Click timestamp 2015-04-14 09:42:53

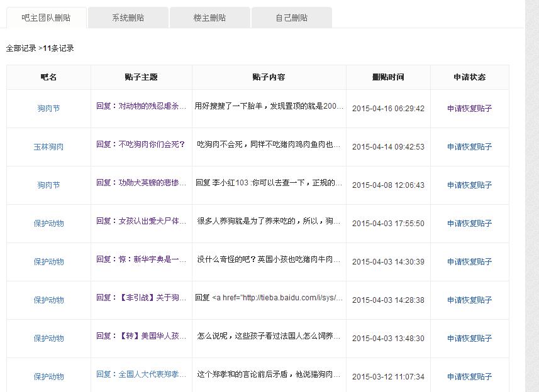(x=388, y=147)
